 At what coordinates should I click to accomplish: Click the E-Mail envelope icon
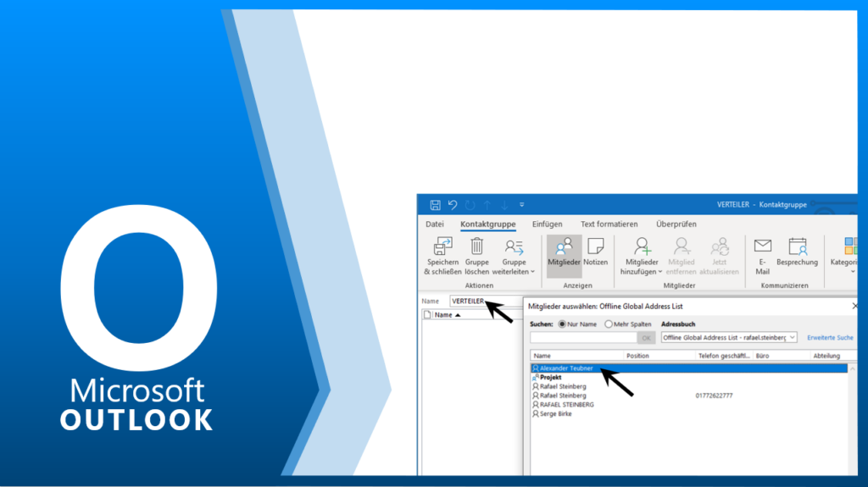click(x=762, y=247)
